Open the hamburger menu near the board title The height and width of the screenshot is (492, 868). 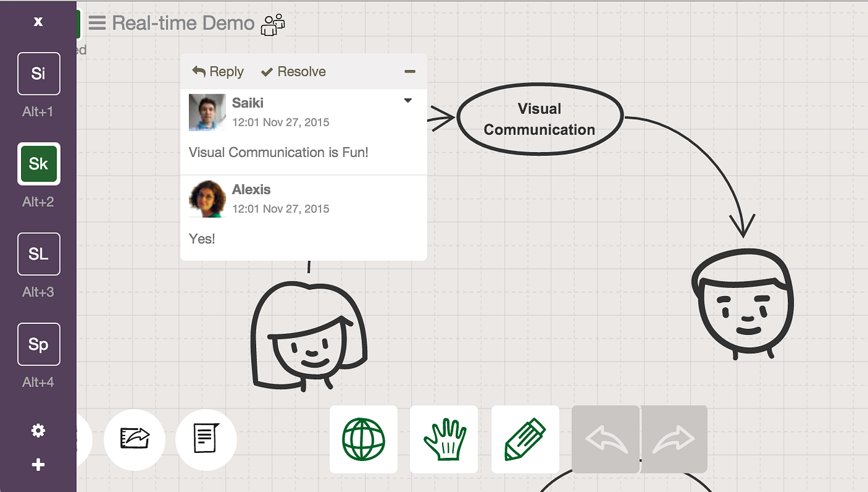(97, 24)
